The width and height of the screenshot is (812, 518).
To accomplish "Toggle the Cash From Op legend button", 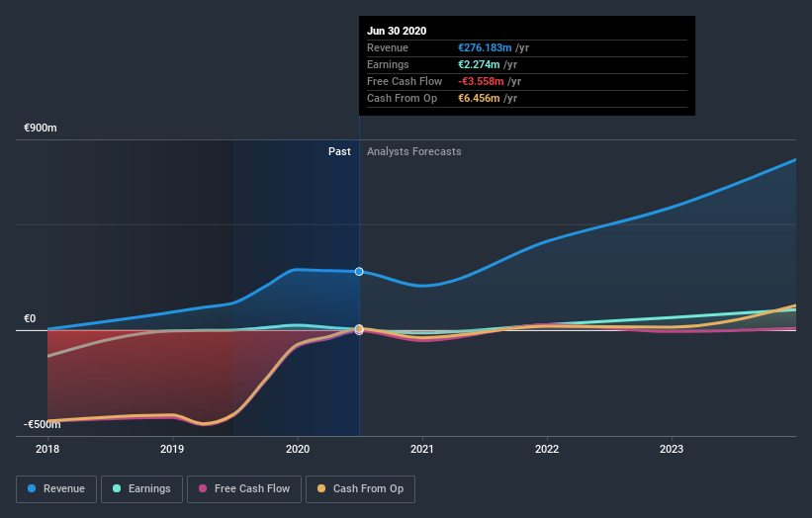I will (x=360, y=489).
